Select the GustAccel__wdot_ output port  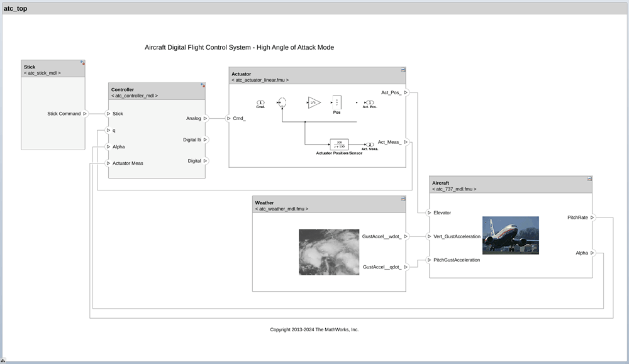[406, 236]
